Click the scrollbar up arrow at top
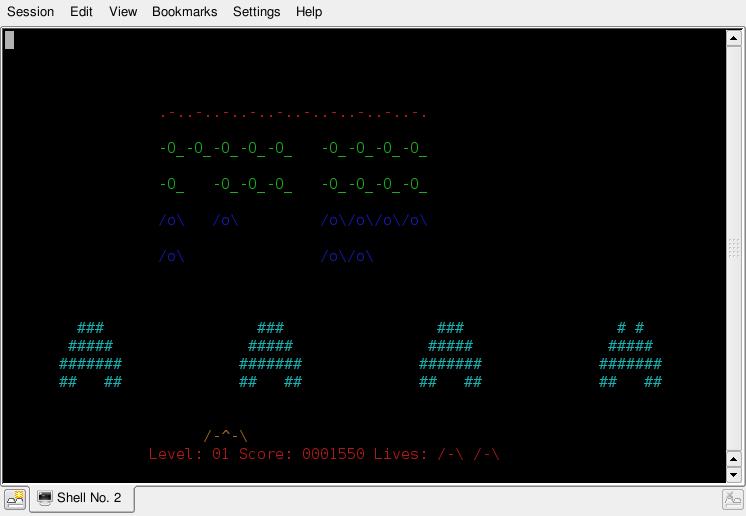This screenshot has width=746, height=516. click(x=733, y=38)
